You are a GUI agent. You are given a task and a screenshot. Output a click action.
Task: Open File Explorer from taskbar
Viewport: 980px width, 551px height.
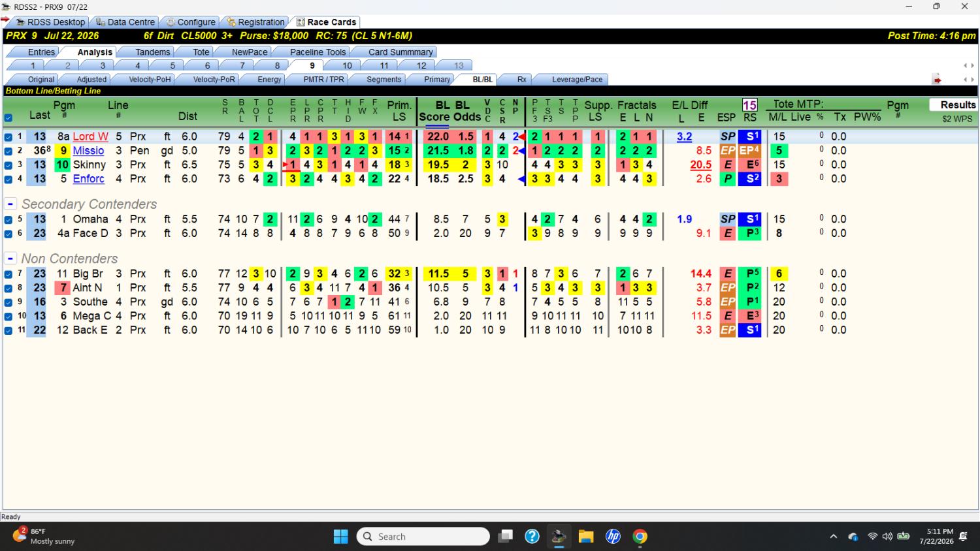point(585,537)
